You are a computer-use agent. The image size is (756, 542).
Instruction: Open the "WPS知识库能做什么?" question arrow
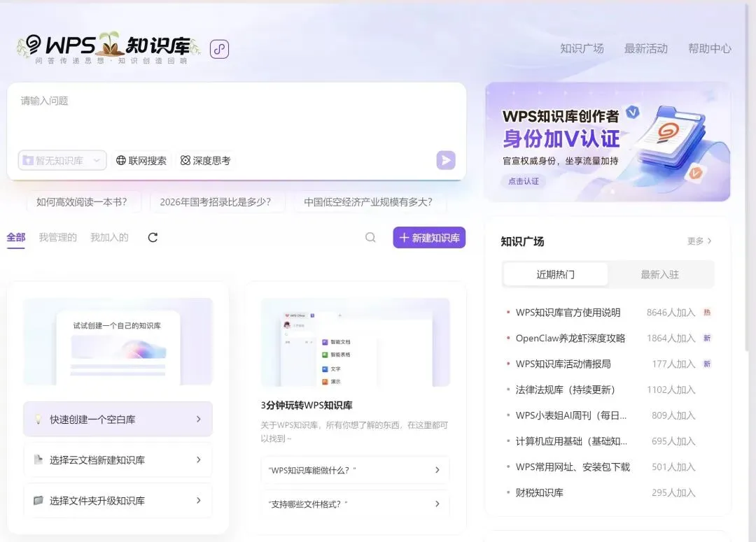tap(437, 470)
